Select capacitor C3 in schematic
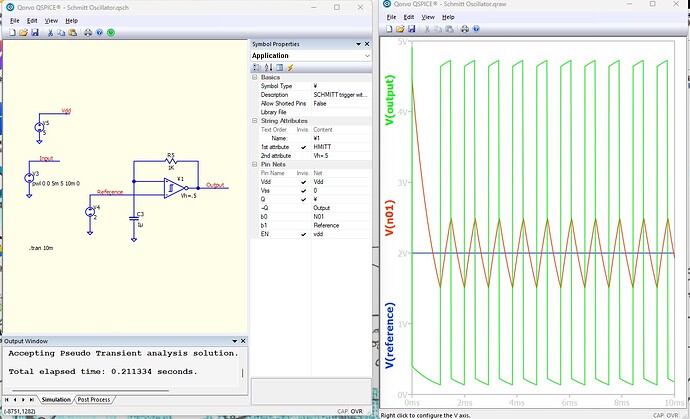 [135, 218]
